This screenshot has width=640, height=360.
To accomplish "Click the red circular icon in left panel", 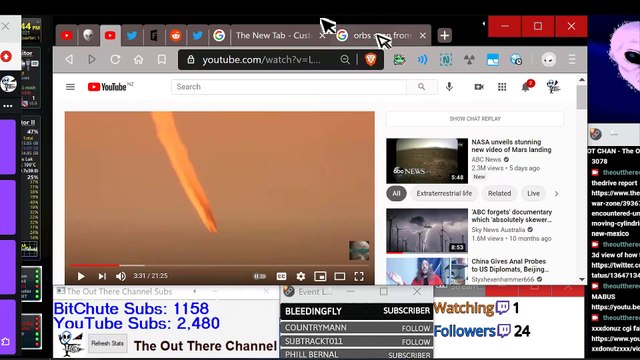I will pyautogui.click(x=6, y=56).
